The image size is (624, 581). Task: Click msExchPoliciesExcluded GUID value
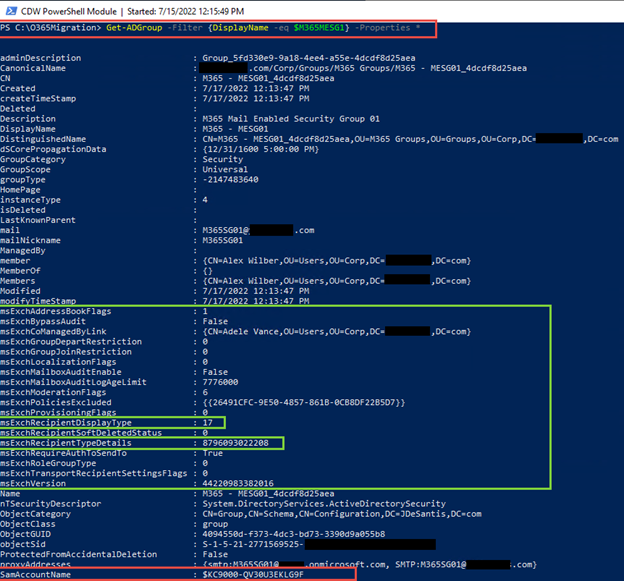[x=304, y=403]
